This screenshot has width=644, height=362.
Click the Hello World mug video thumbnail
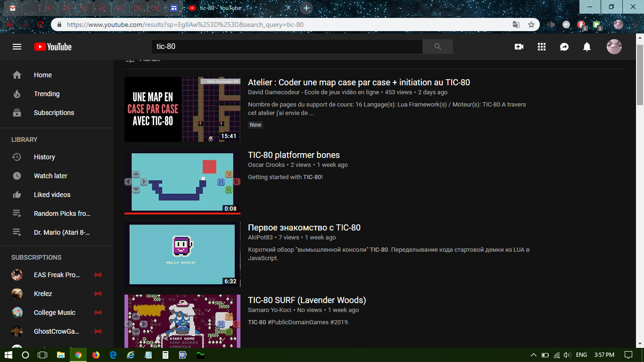tap(182, 255)
